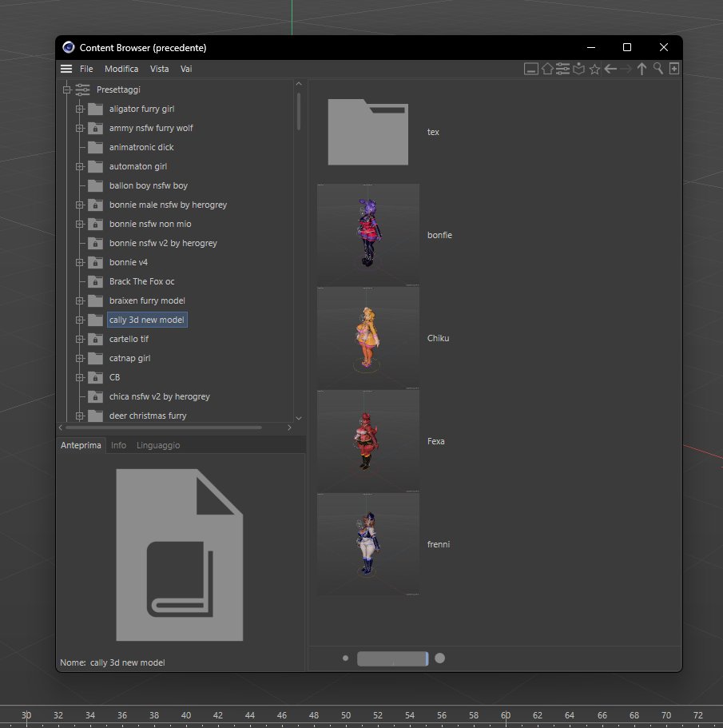Click the Cinema 4D logo in the title bar

click(x=68, y=47)
